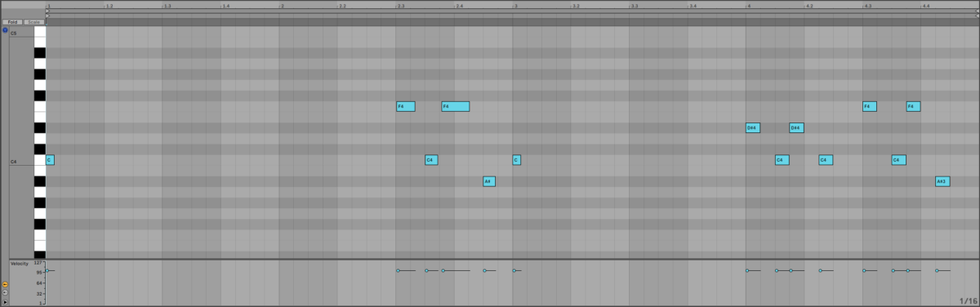This screenshot has width=980, height=307.
Task: Click ruler position 3.3 in the timeline
Action: (634, 6)
